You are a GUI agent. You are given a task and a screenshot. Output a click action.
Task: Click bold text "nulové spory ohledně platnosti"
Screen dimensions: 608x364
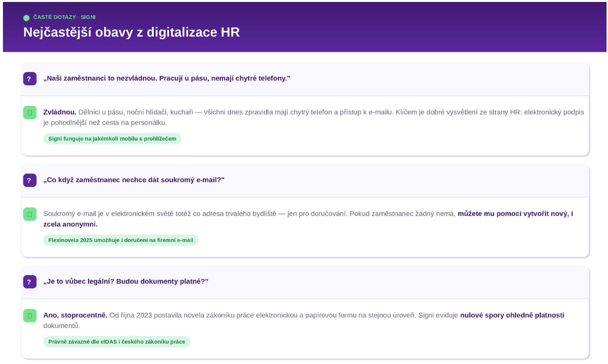[x=512, y=315]
